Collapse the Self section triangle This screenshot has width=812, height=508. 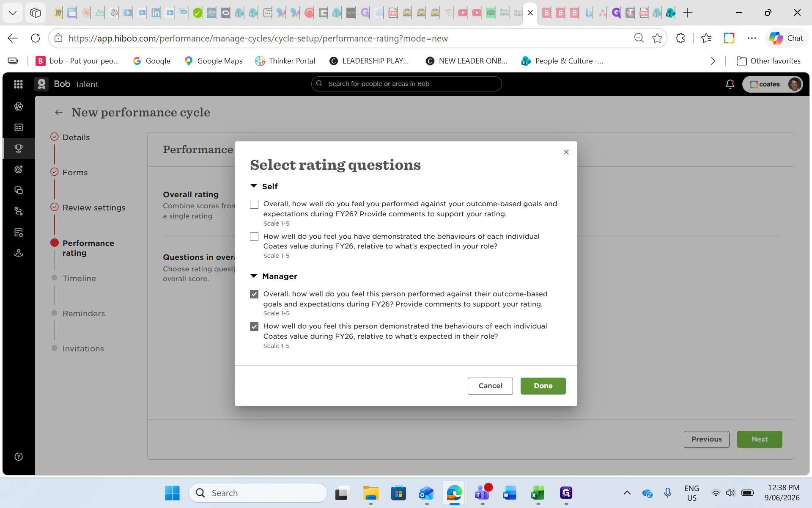pos(254,186)
